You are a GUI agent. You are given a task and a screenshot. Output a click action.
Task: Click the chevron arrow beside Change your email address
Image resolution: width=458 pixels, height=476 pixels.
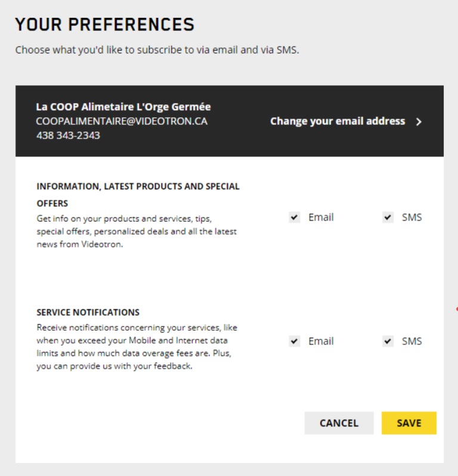pyautogui.click(x=419, y=122)
